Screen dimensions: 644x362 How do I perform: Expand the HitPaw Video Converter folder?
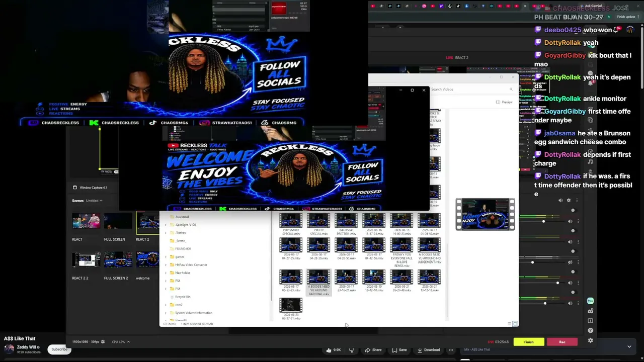[x=166, y=264]
